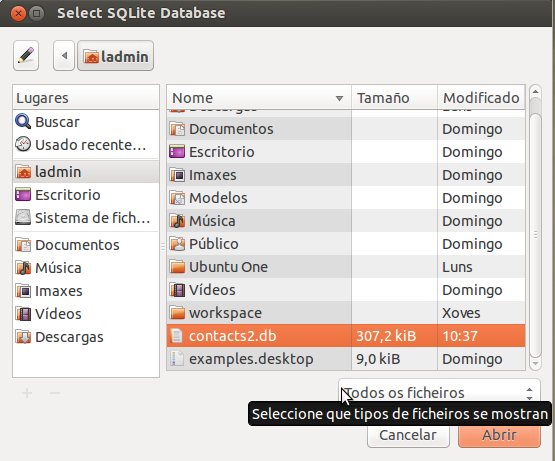The image size is (555, 461).
Task: Click the Lugares header
Action: (x=86, y=98)
